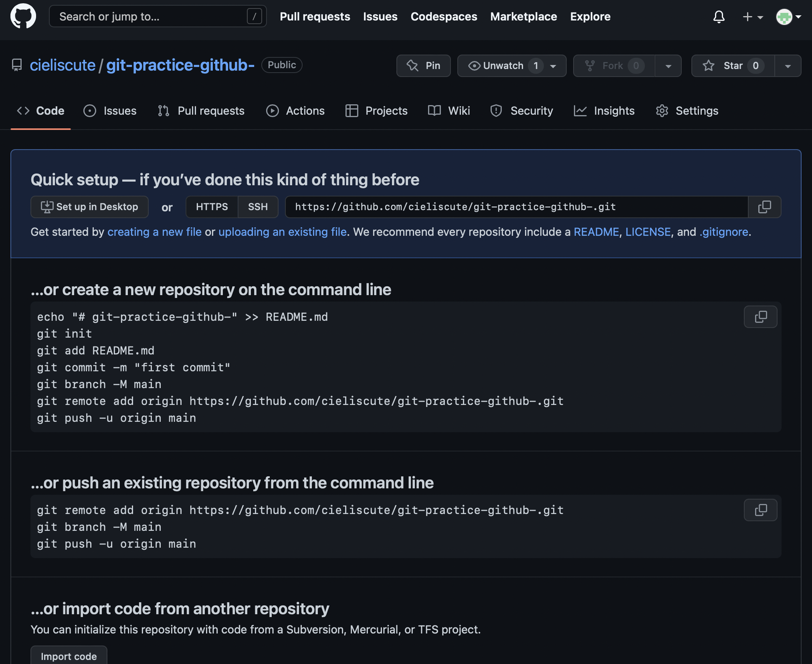812x664 pixels.
Task: Open the cieliscute owner profile link
Action: [x=63, y=65]
